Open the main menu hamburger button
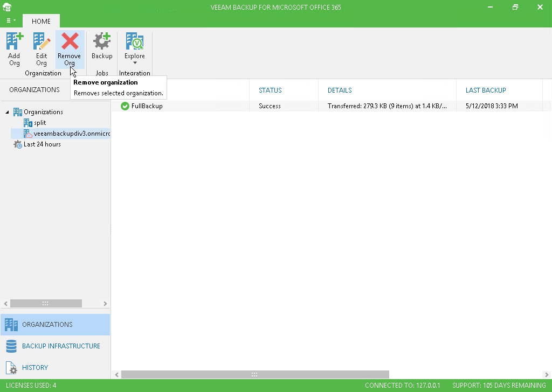 pos(11,20)
